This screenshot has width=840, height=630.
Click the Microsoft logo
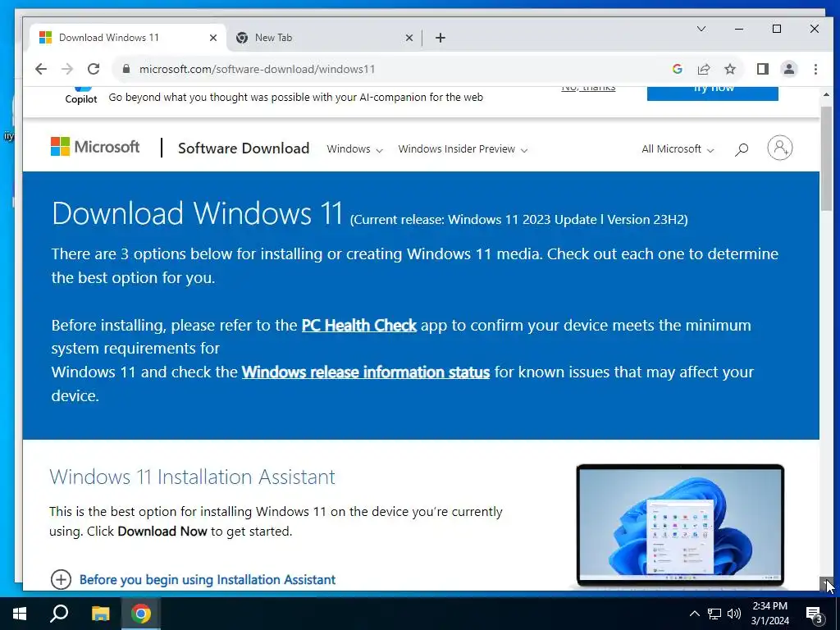pos(95,147)
